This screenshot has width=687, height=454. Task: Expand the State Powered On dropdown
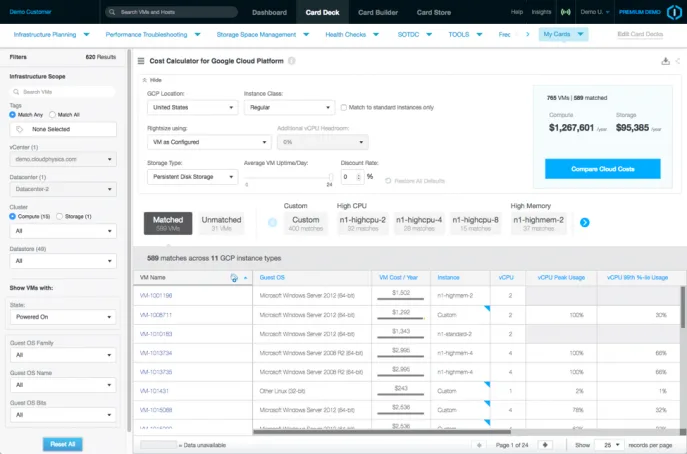63,317
